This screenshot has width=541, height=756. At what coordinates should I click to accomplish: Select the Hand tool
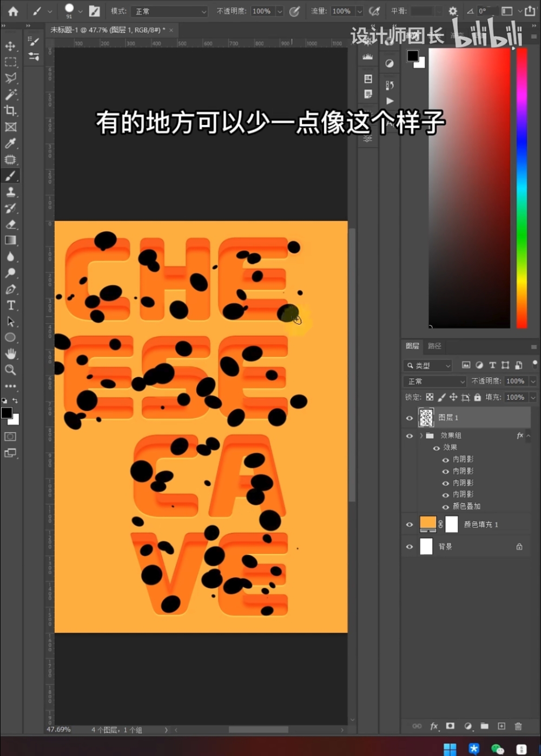[x=10, y=354]
